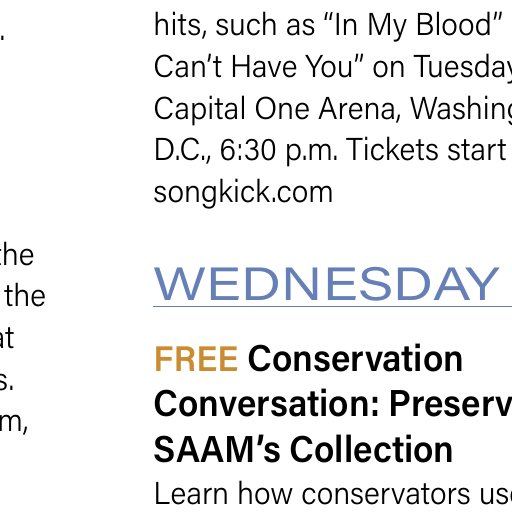
Task: Click "m," in the left column
Action: click(13, 423)
